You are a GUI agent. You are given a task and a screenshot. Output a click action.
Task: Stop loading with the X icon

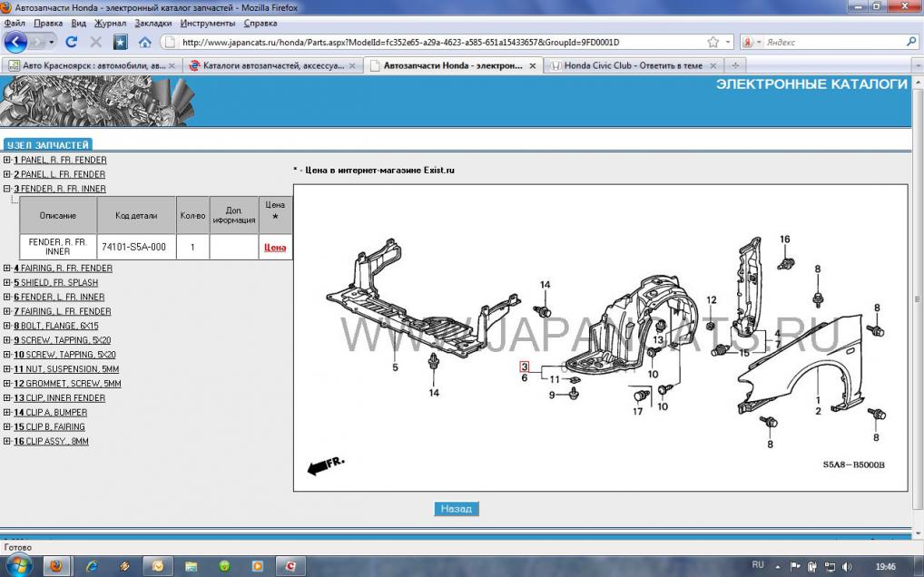click(95, 43)
